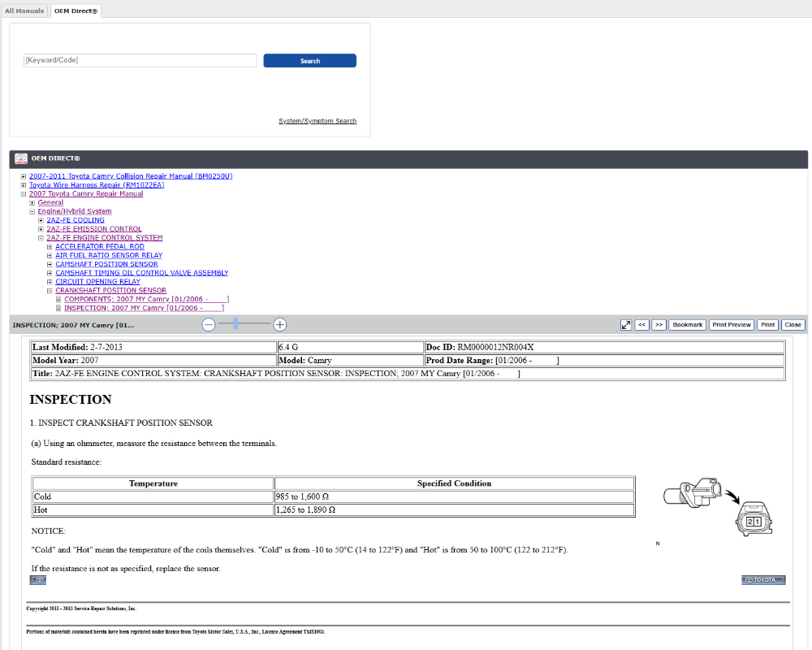Viewport: 812px width, 650px height.
Task: Click the 'Last Modified: 2-7-2013' cell
Action: (153, 347)
